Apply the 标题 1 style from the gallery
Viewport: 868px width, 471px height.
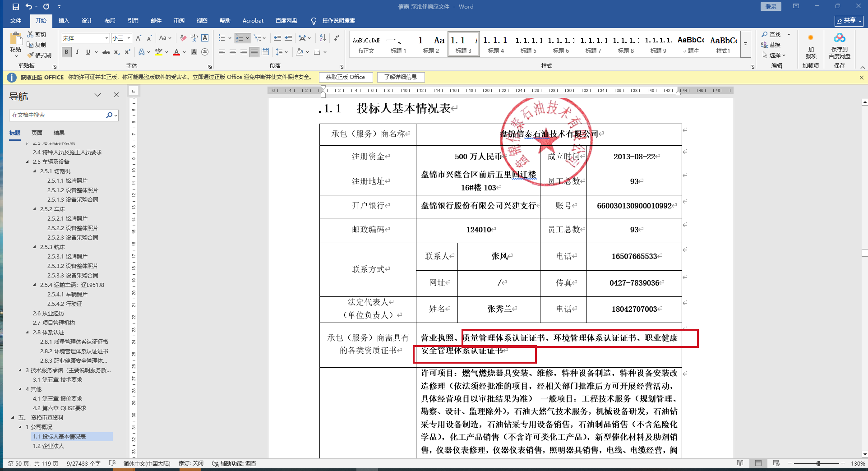(x=398, y=44)
